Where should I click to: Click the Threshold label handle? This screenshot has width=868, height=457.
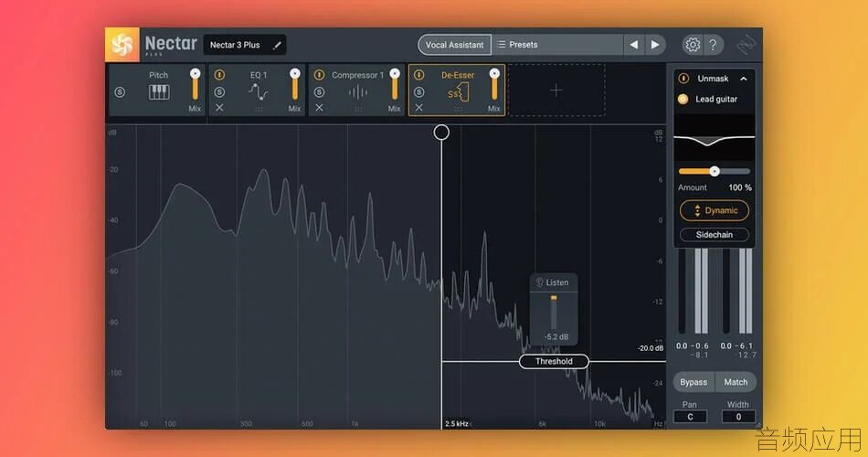(x=554, y=361)
